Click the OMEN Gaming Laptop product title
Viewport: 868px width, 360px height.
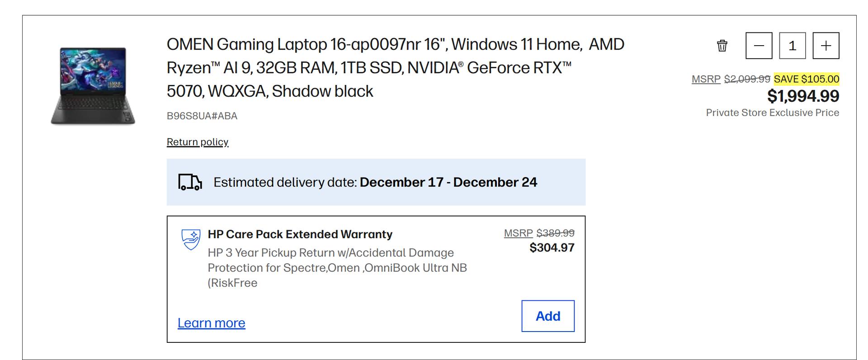click(395, 68)
